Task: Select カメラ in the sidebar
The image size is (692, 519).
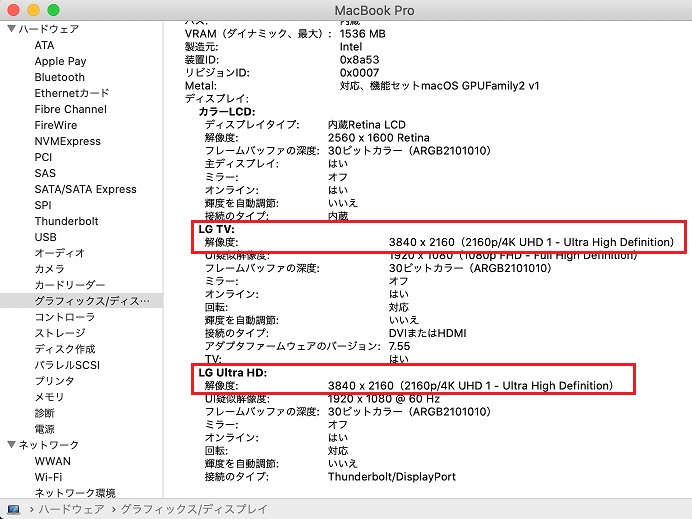Action: [49, 269]
